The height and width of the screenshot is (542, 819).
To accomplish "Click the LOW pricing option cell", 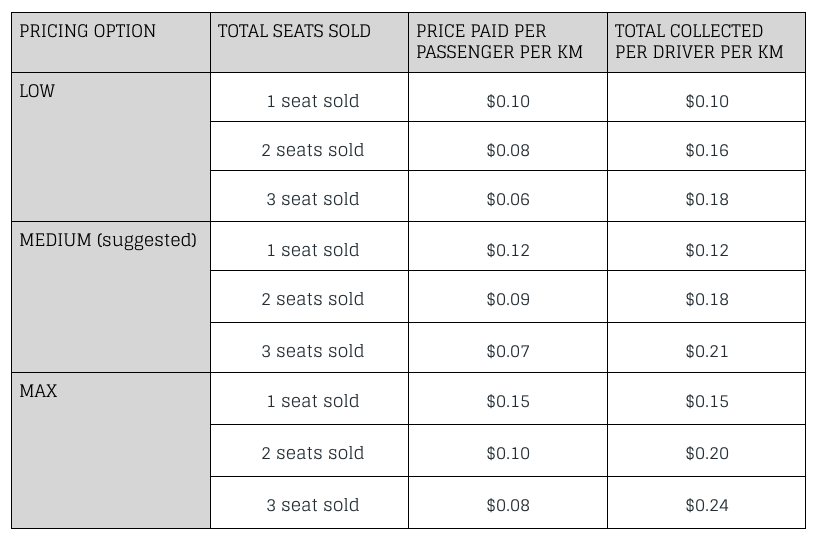I will tap(111, 147).
